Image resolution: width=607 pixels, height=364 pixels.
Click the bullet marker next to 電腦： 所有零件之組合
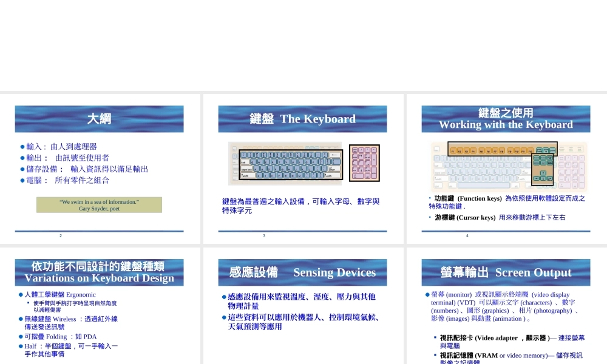tap(21, 180)
